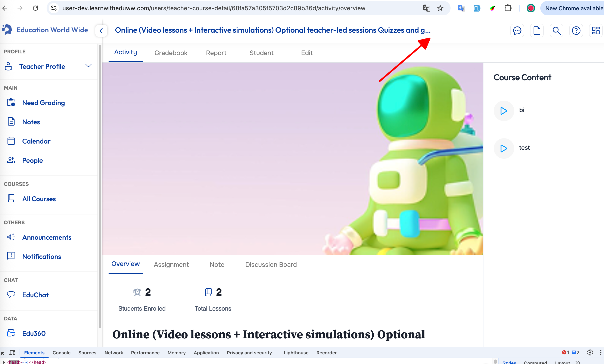Click the sidebar vertical scrollbar
This screenshot has width=604, height=364.
coord(100,186)
